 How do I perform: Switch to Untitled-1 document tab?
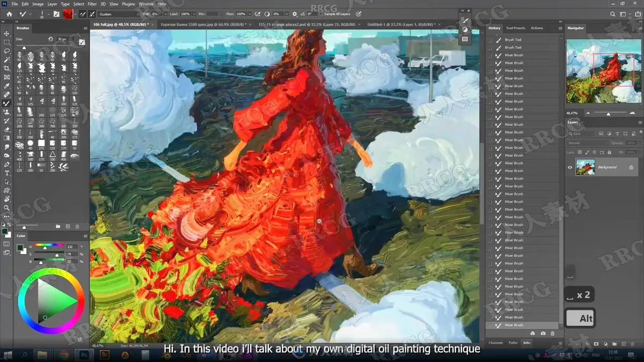[401, 24]
